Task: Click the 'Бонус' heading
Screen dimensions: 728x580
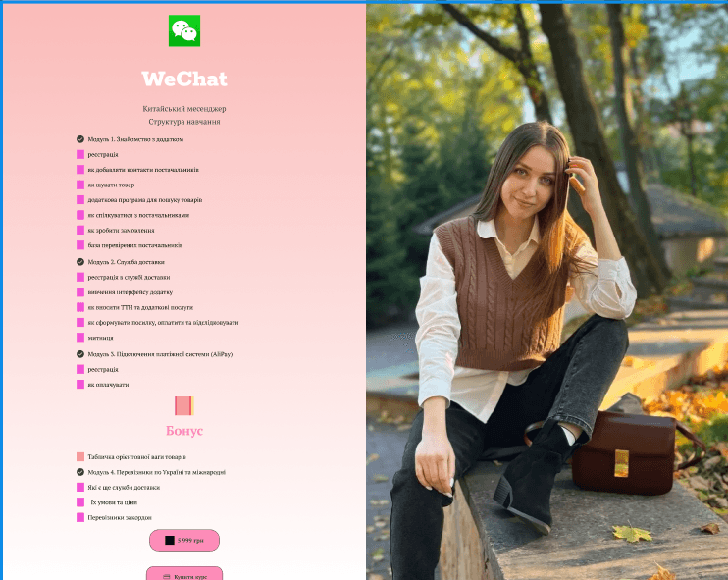Action: [184, 431]
